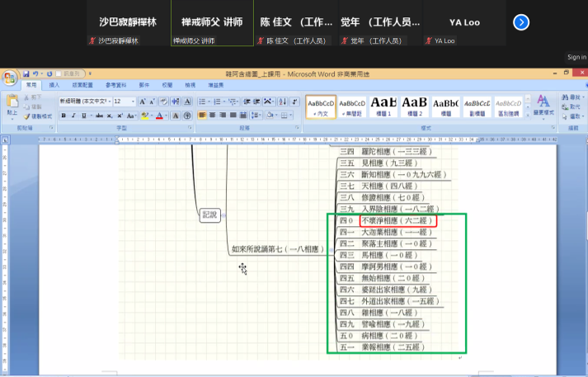Image resolution: width=588 pixels, height=377 pixels.
Task: Toggle center text alignment
Action: point(212,115)
